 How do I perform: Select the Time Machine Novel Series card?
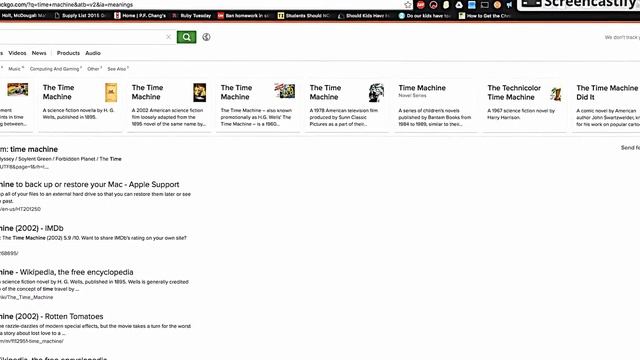[x=436, y=105]
